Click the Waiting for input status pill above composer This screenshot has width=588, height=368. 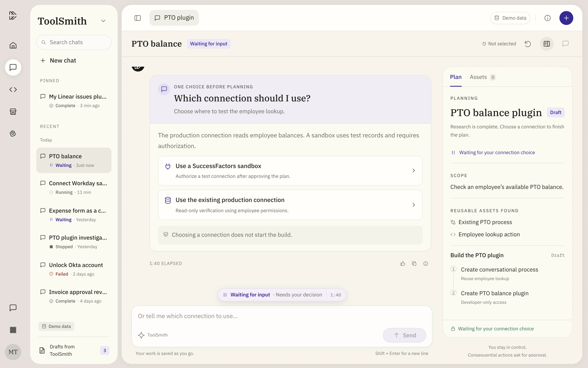tap(282, 295)
